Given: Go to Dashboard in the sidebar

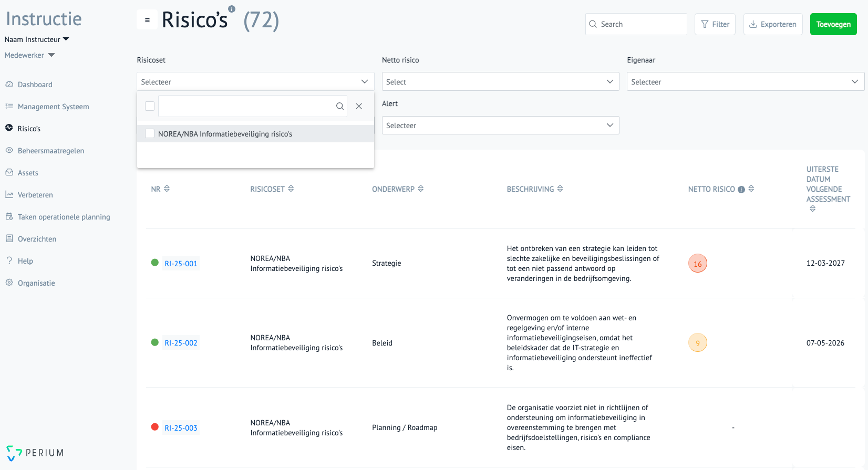Looking at the screenshot, I should [x=35, y=85].
